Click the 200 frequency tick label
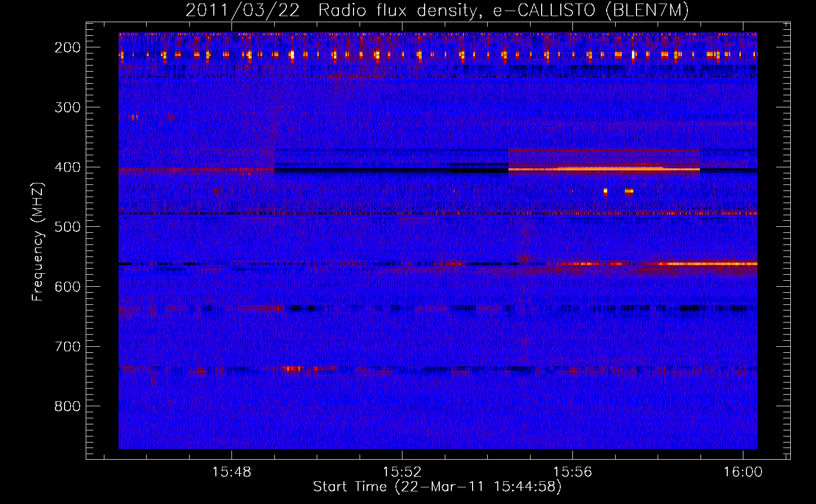The image size is (816, 504). (x=68, y=47)
